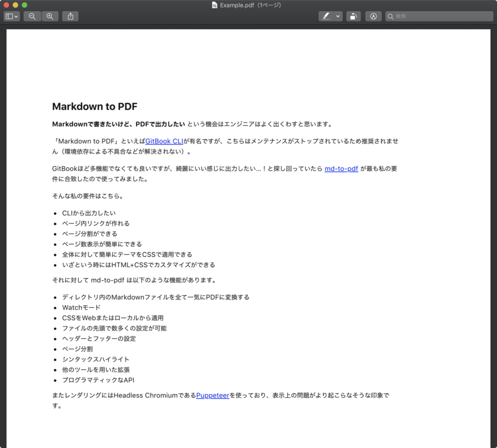
Task: Click the PDF proxy icon beside the title
Action: coord(214,5)
